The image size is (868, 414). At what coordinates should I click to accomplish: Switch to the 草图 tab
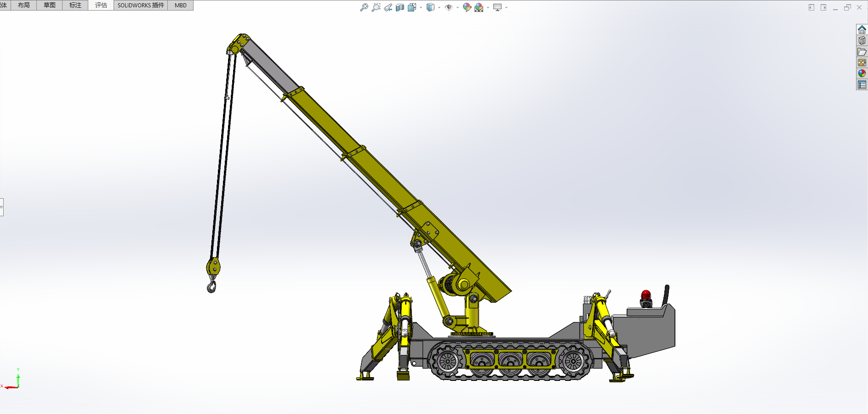point(50,6)
